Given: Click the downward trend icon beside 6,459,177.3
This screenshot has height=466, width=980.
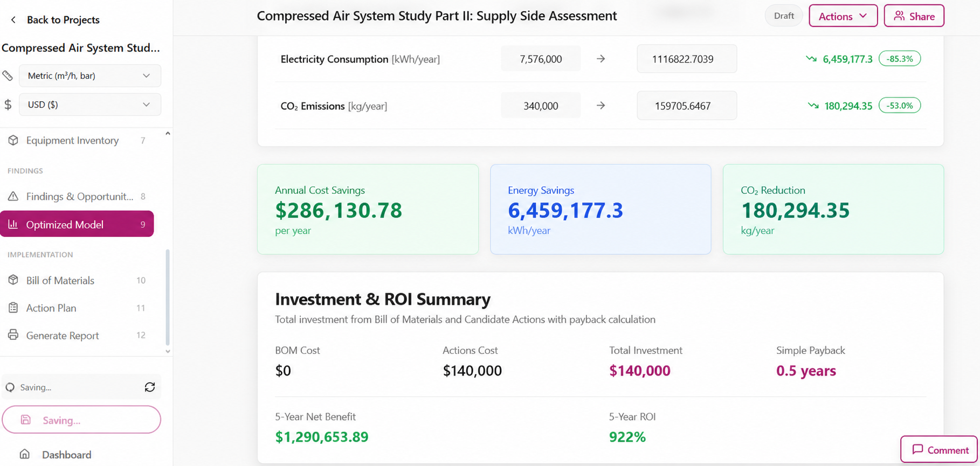Looking at the screenshot, I should click(x=811, y=59).
